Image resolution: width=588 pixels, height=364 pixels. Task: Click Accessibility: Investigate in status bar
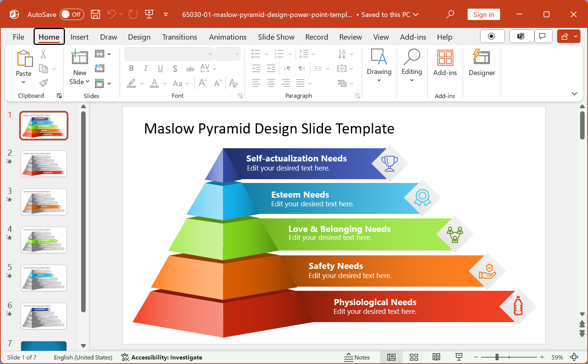tap(162, 357)
